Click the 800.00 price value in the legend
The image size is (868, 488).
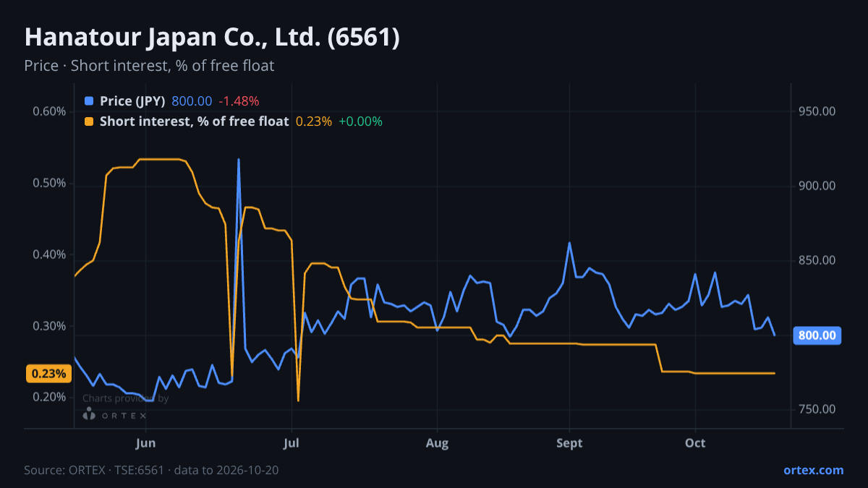click(x=192, y=101)
